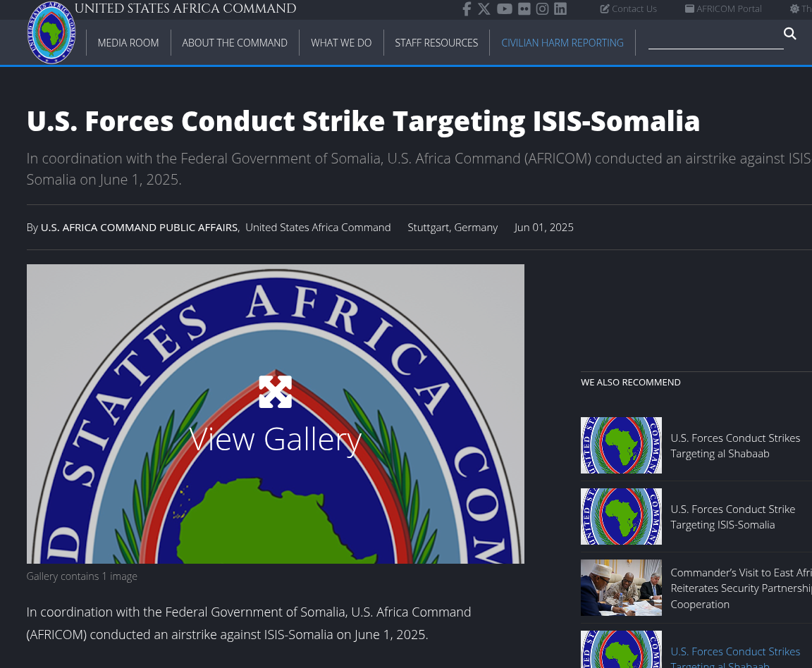Click the AFRICOM seal logo in header
Screen dimensions: 812x668
(x=51, y=32)
